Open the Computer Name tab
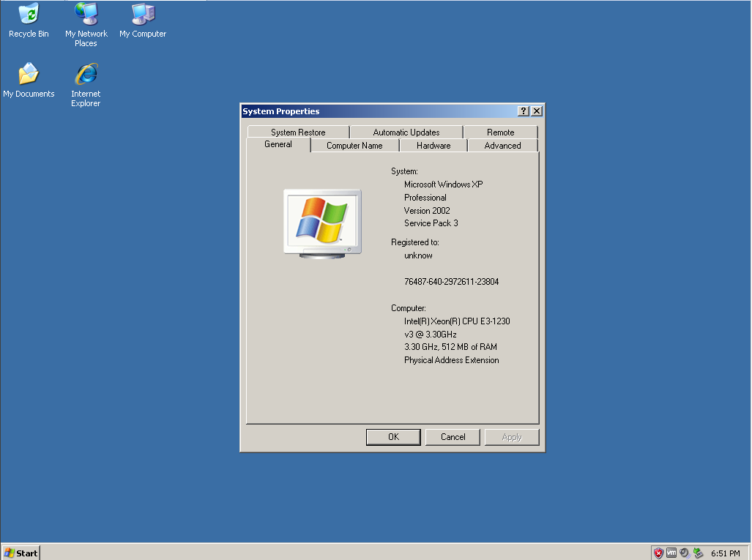752x560 pixels. point(354,145)
